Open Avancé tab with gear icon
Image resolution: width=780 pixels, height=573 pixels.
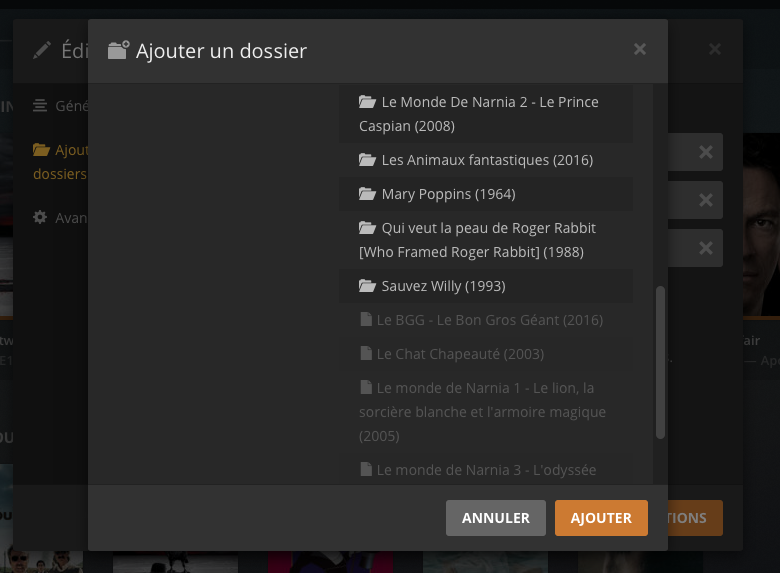point(60,218)
